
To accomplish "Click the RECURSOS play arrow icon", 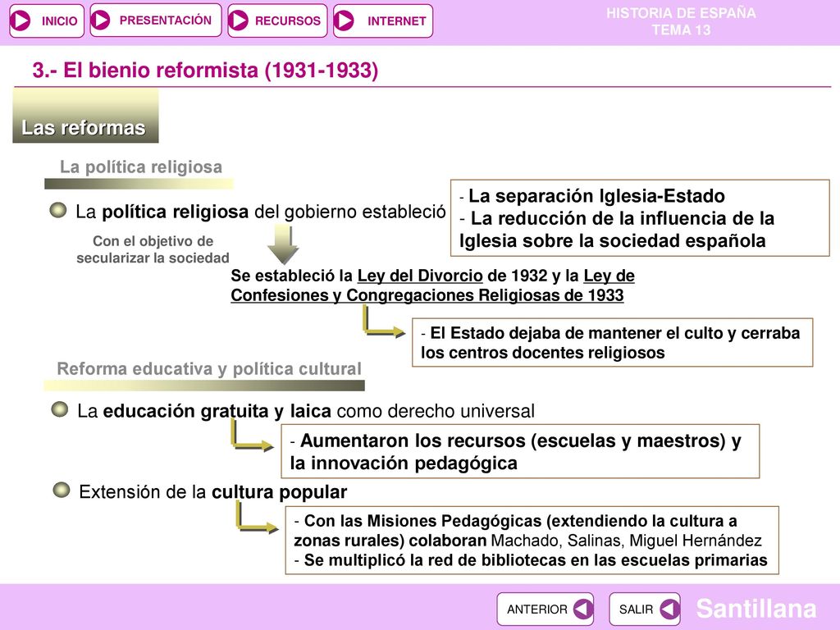I will click(238, 21).
